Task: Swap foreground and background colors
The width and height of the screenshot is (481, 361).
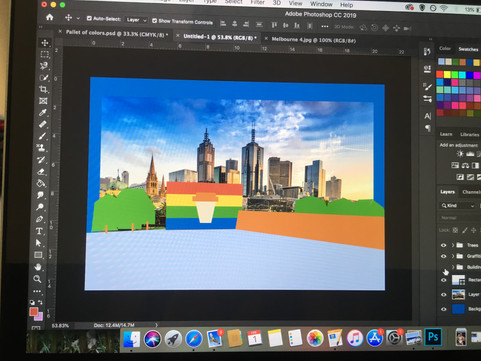Action: 40,302
